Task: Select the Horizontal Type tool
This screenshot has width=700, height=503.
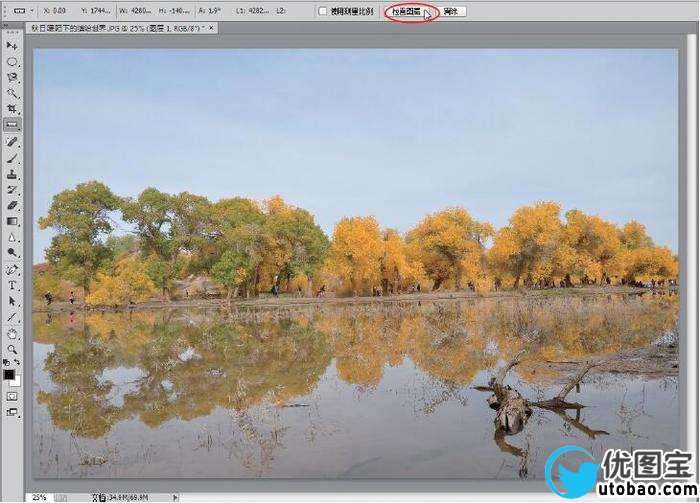Action: pyautogui.click(x=12, y=286)
